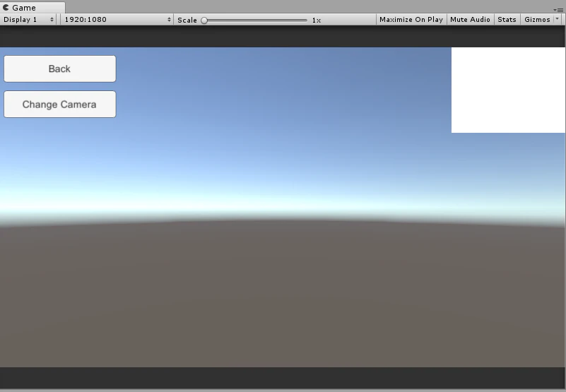Open the Game panel options menu icon
566x392 pixels.
tap(558, 10)
